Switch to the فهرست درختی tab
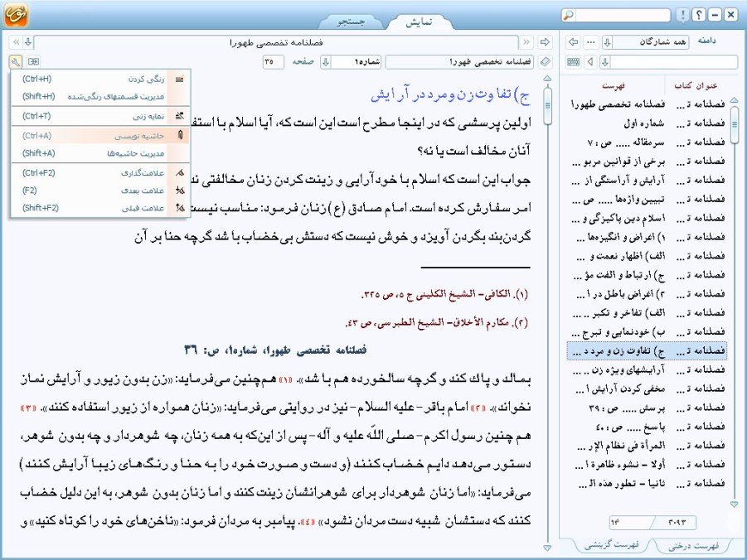Image resolution: width=747 pixels, height=560 pixels. tap(693, 546)
